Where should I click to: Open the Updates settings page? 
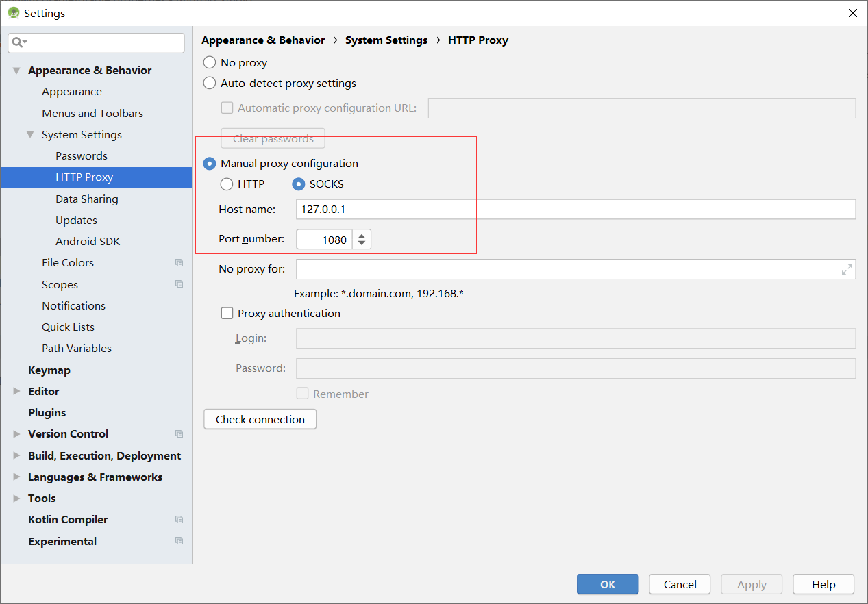tap(76, 220)
